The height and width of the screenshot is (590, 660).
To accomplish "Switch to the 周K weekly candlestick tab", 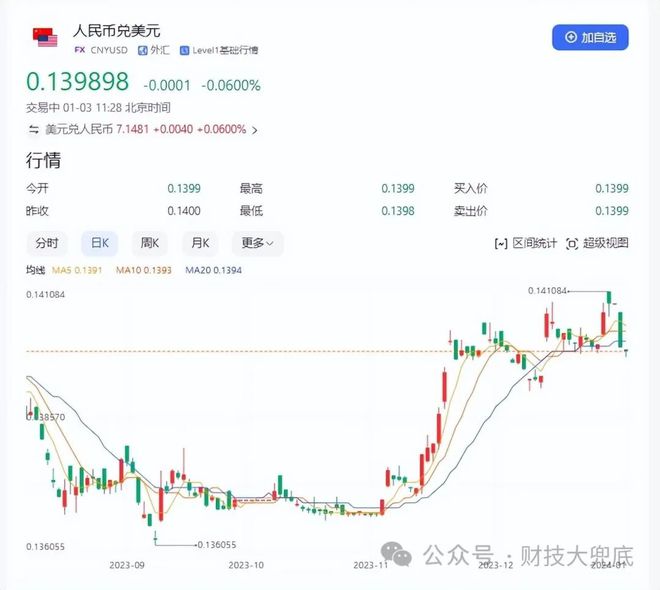I will click(x=150, y=243).
